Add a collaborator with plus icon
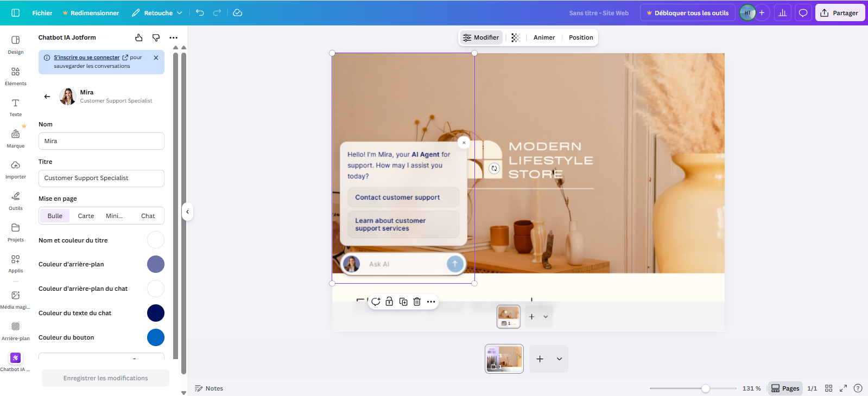Viewport: 868px width, 396px height. (762, 13)
